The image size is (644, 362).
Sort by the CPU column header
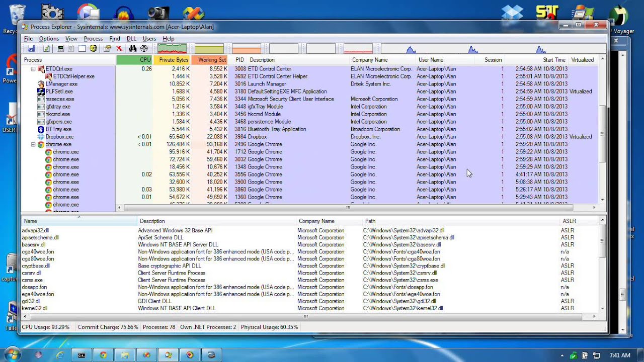135,60
